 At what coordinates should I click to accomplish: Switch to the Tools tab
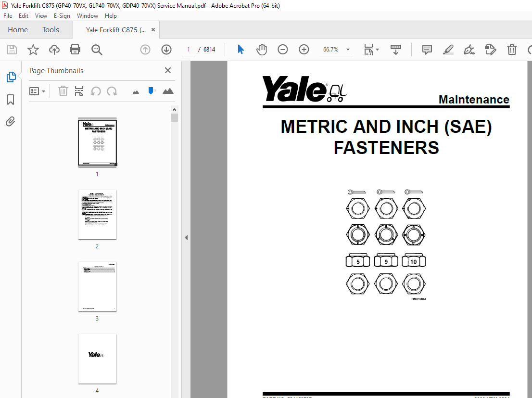(x=51, y=30)
